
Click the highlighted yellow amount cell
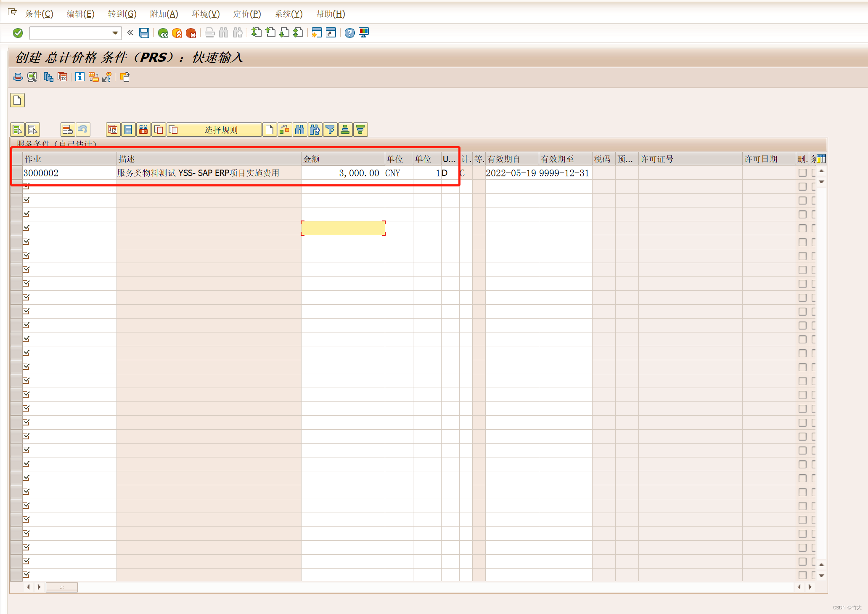[x=343, y=228]
